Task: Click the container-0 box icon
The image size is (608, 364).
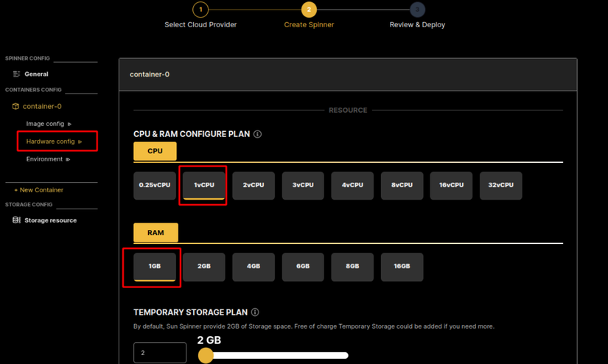Action: click(x=15, y=106)
